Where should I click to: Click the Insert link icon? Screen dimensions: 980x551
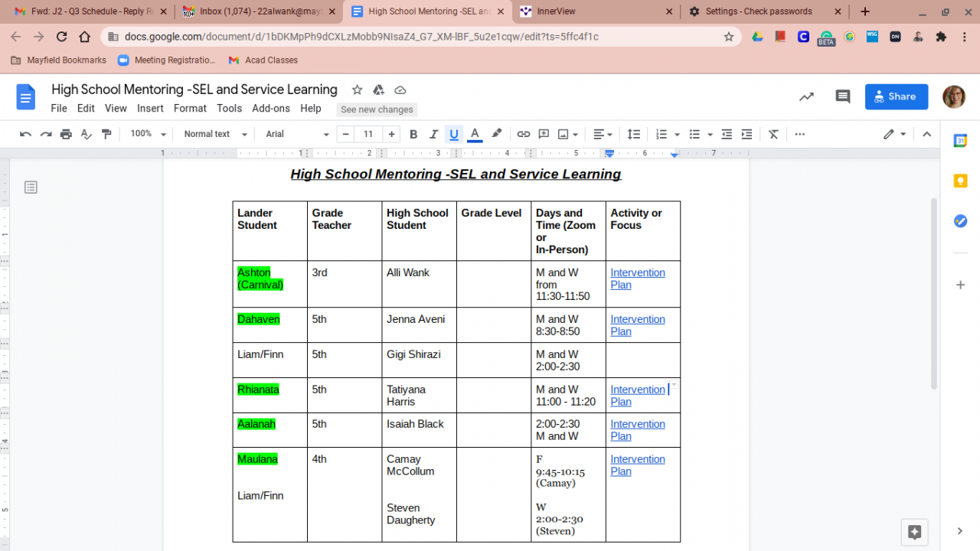pos(524,134)
